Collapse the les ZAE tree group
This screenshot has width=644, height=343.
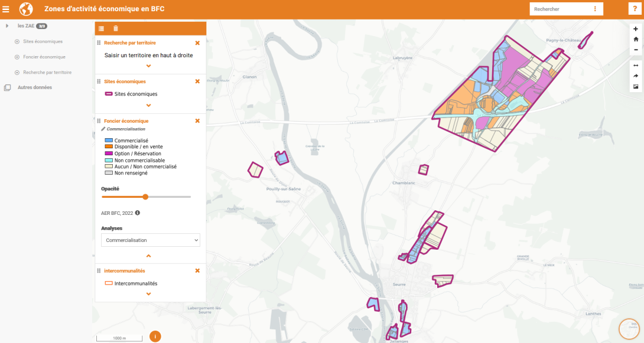[x=7, y=26]
